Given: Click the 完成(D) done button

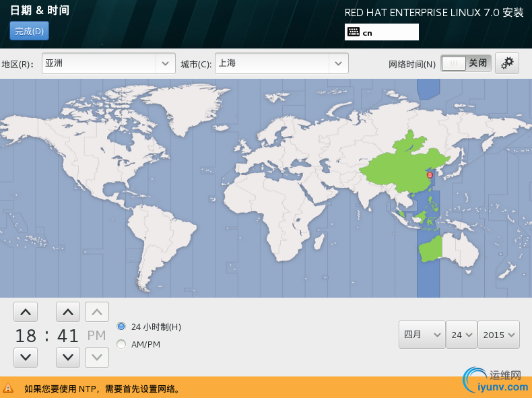Looking at the screenshot, I should click(29, 31).
